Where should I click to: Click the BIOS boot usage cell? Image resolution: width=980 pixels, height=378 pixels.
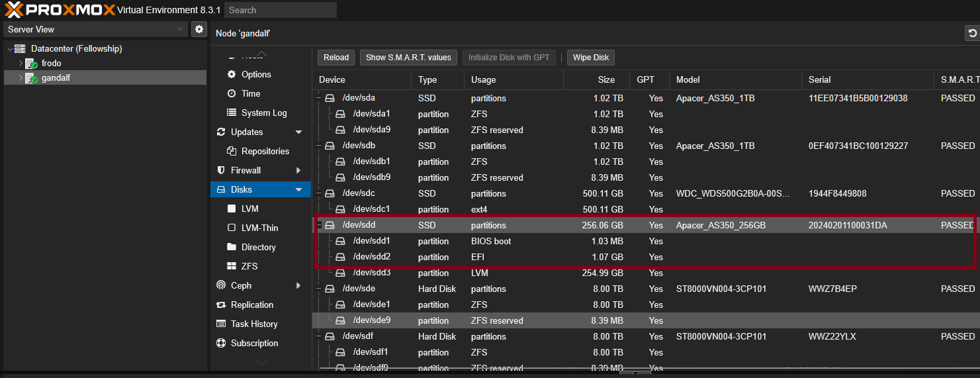point(491,241)
